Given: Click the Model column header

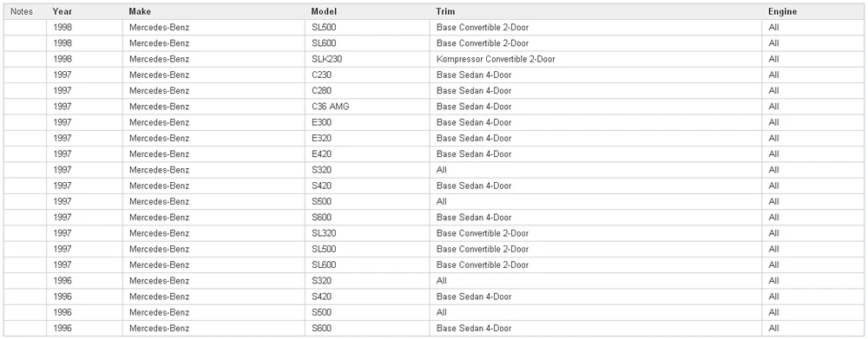Looking at the screenshot, I should coord(367,11).
